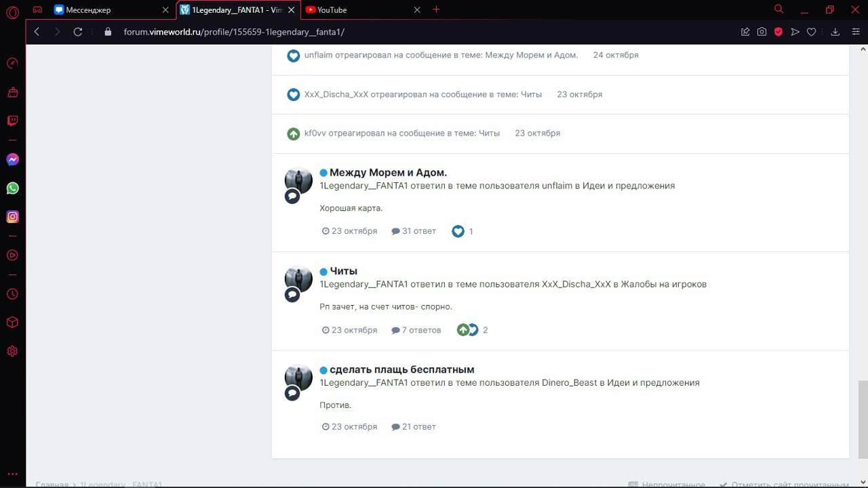Open the topic "сделать плащ бесплатным"
This screenshot has width=868, height=488.
click(401, 369)
